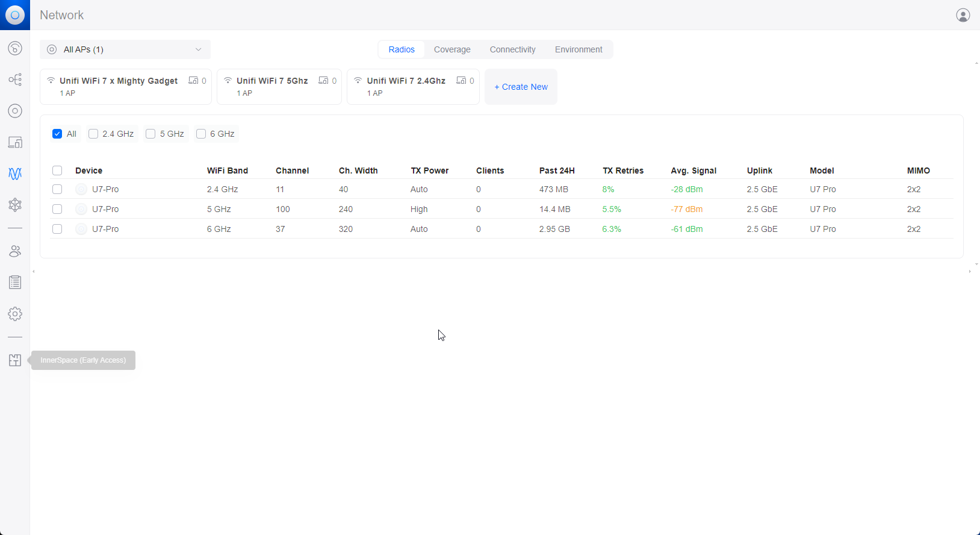Switch to the Environment tab
Screen dimensions: 980x535
578,49
